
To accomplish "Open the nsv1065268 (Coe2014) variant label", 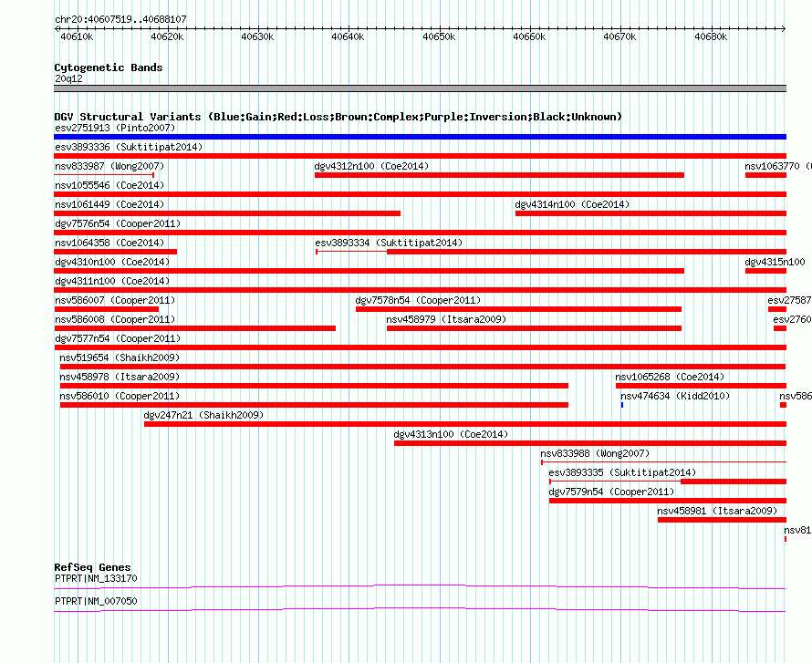I will tap(670, 377).
